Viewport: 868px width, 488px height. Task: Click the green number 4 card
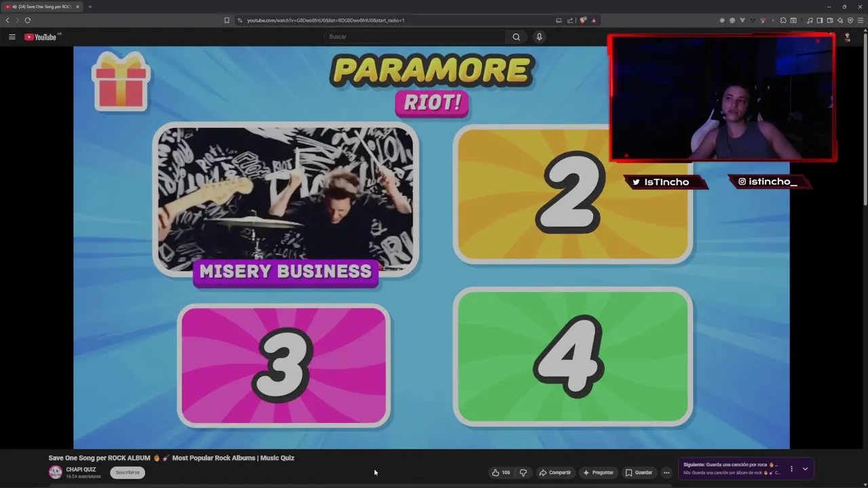pyautogui.click(x=573, y=357)
